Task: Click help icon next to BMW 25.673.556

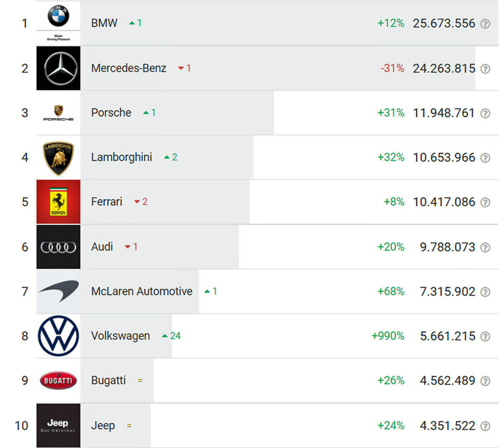Action: pyautogui.click(x=485, y=24)
